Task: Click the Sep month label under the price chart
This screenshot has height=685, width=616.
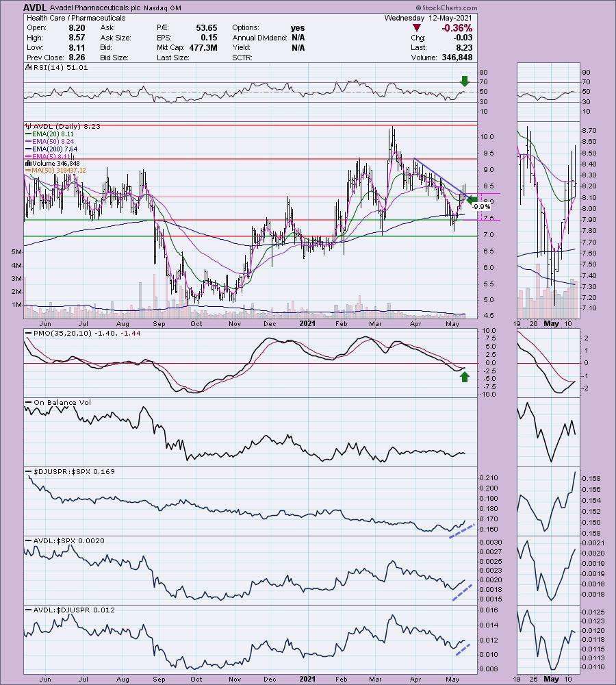Action: tap(159, 324)
